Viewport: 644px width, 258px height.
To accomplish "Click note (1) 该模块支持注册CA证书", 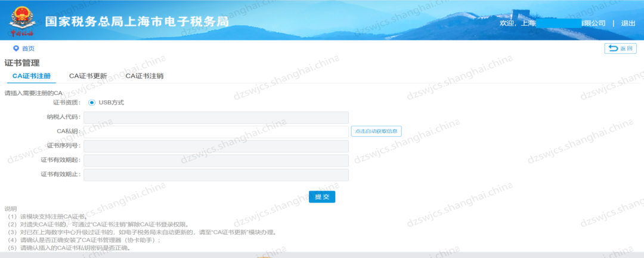I will click(x=47, y=216).
